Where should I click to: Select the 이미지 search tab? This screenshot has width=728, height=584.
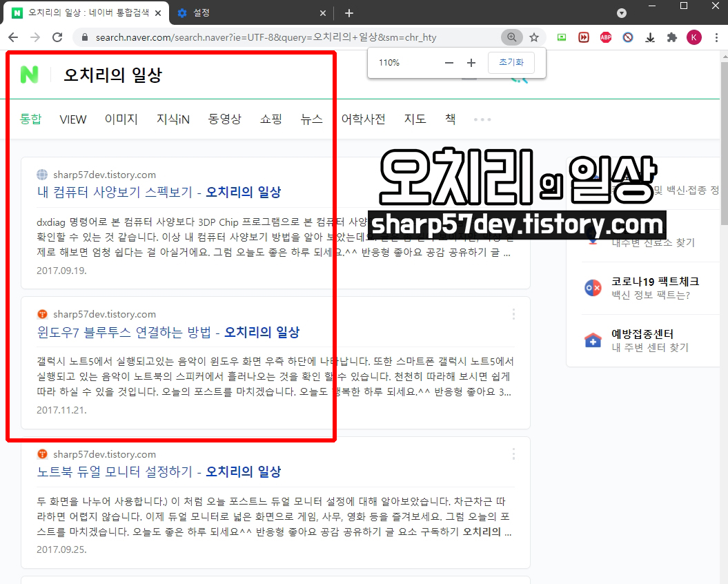[121, 119]
